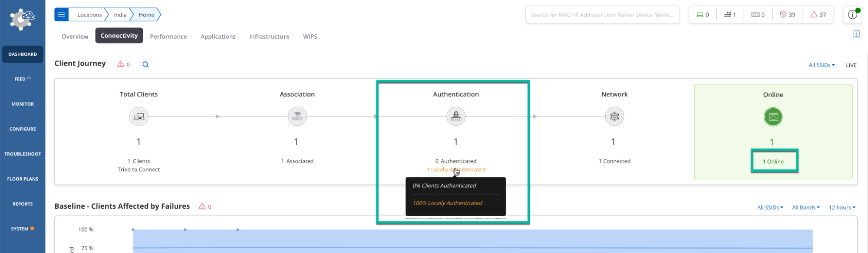Click the download report icon
Image resolution: width=868 pixels, height=253 pixels.
coord(856,34)
